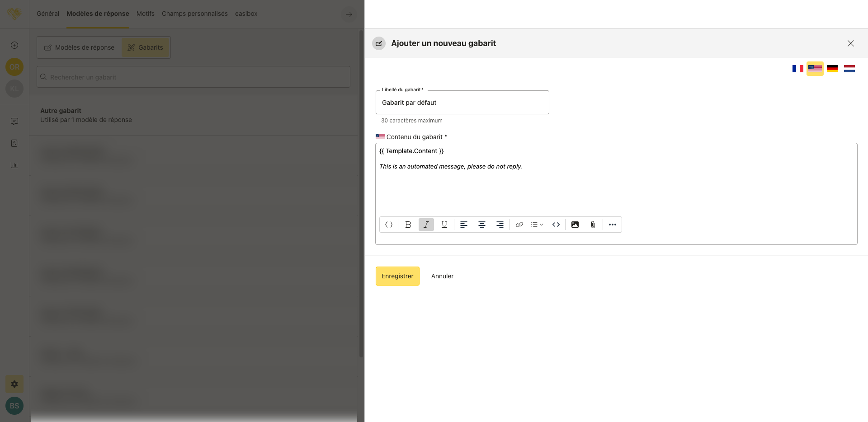Choose the Dutch language flag
The height and width of the screenshot is (422, 868).
pos(849,69)
